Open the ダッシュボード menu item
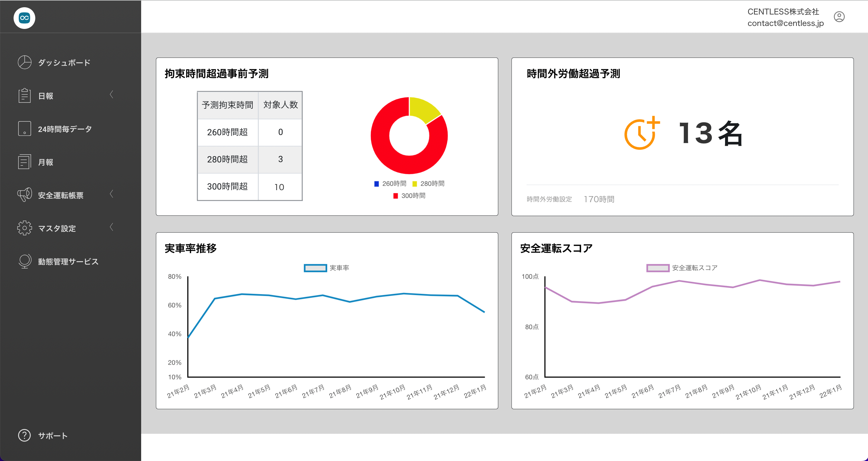868x461 pixels. click(x=64, y=63)
